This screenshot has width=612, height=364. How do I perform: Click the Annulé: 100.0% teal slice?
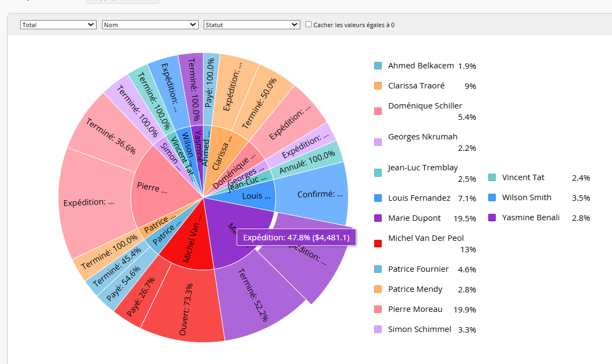308,162
